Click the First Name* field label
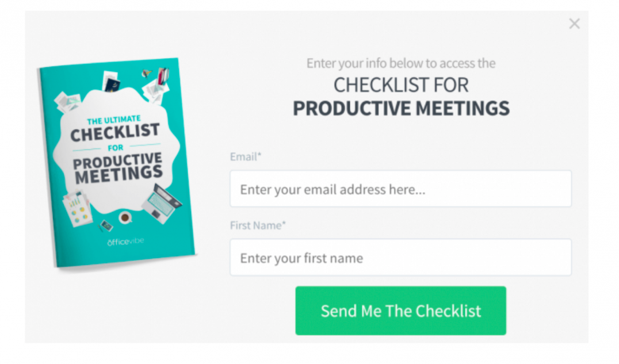Image resolution: width=619 pixels, height=364 pixels. [258, 225]
